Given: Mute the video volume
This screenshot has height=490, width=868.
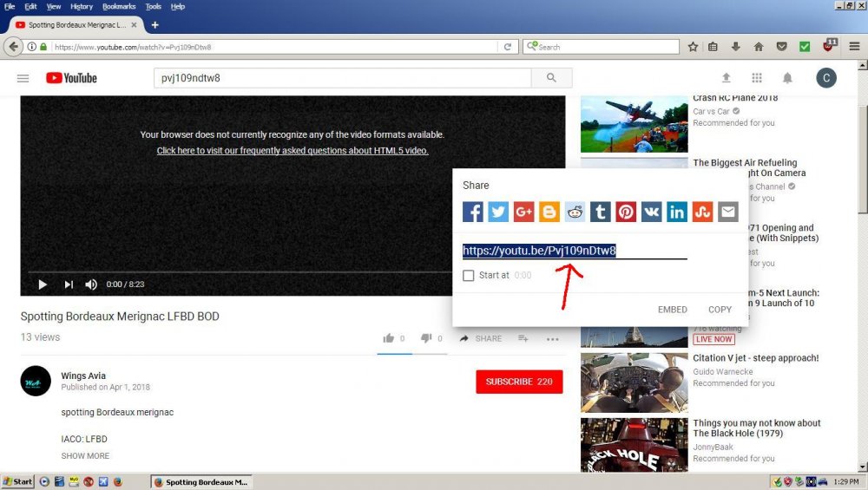Looking at the screenshot, I should tap(91, 284).
